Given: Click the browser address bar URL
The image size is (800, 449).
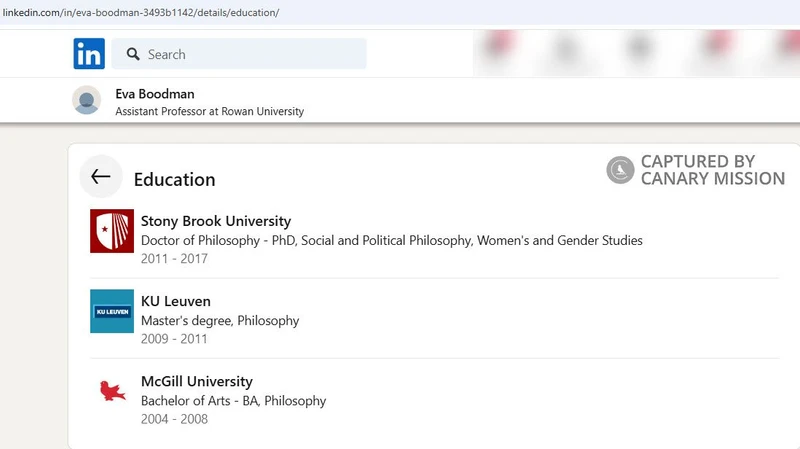Looking at the screenshot, I should [x=141, y=12].
